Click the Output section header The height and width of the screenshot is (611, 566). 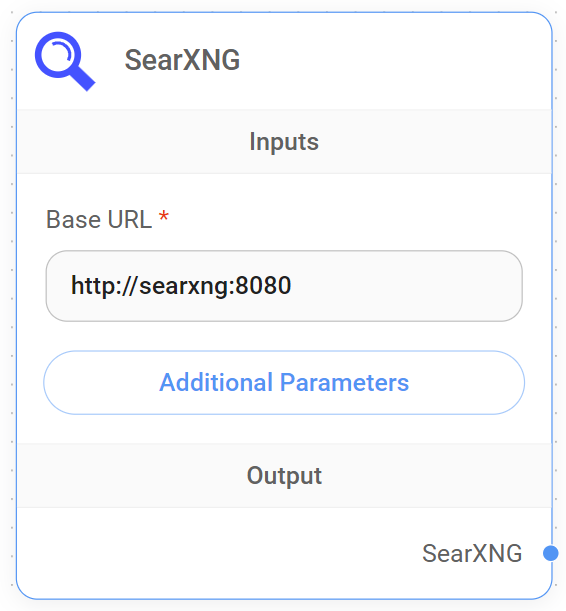(x=284, y=475)
